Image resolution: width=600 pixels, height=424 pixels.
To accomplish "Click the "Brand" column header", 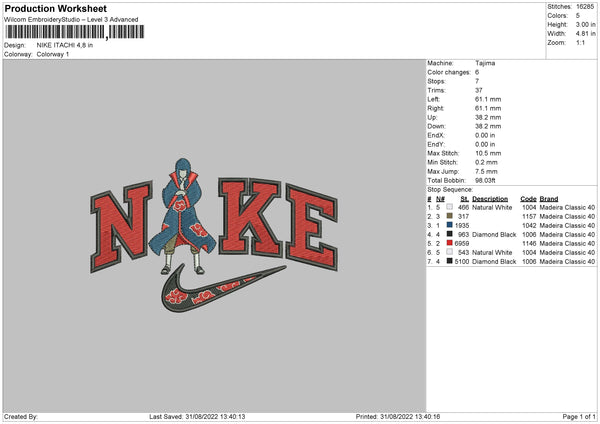I will click(x=549, y=199).
